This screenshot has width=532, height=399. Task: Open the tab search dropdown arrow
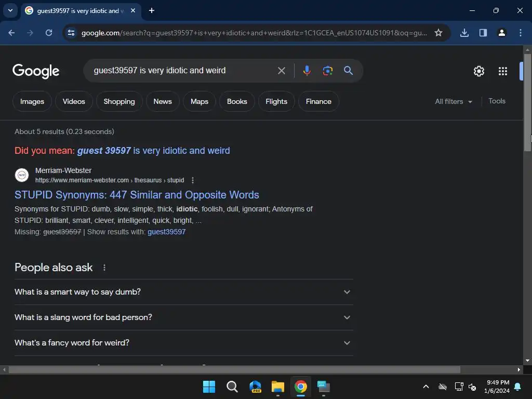pos(10,10)
